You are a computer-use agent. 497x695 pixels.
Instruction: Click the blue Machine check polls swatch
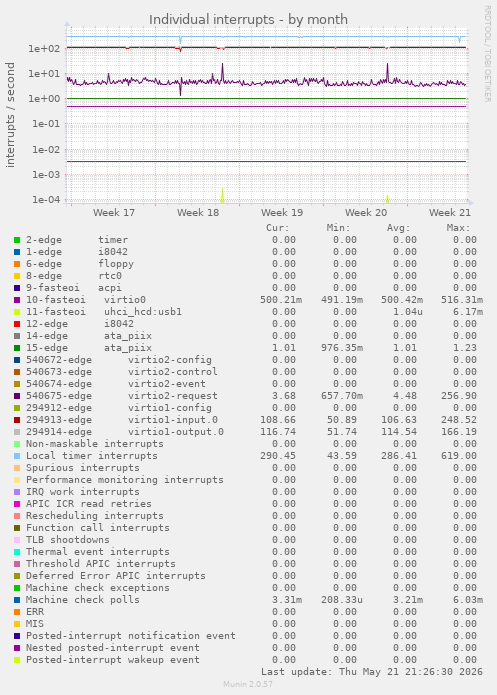tap(17, 600)
